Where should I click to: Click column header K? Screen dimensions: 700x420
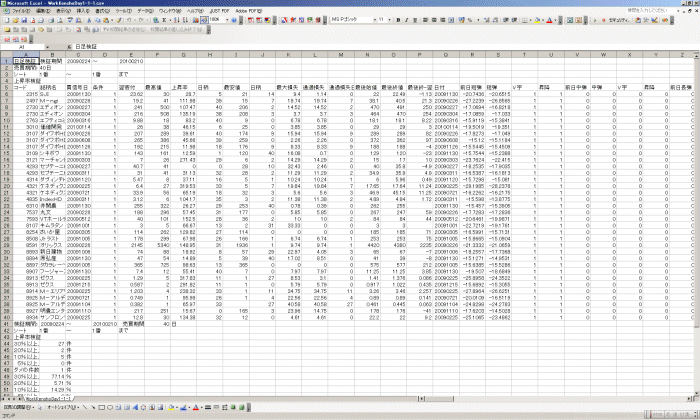pyautogui.click(x=288, y=55)
